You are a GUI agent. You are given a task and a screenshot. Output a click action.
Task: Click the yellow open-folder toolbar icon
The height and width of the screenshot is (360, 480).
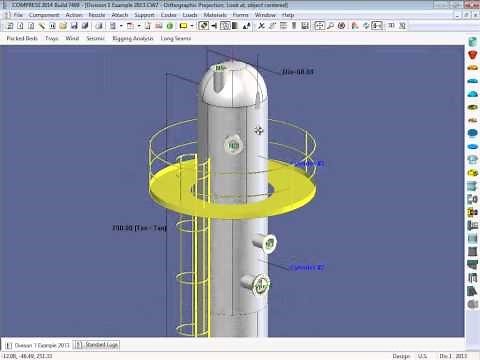pyautogui.click(x=63, y=26)
